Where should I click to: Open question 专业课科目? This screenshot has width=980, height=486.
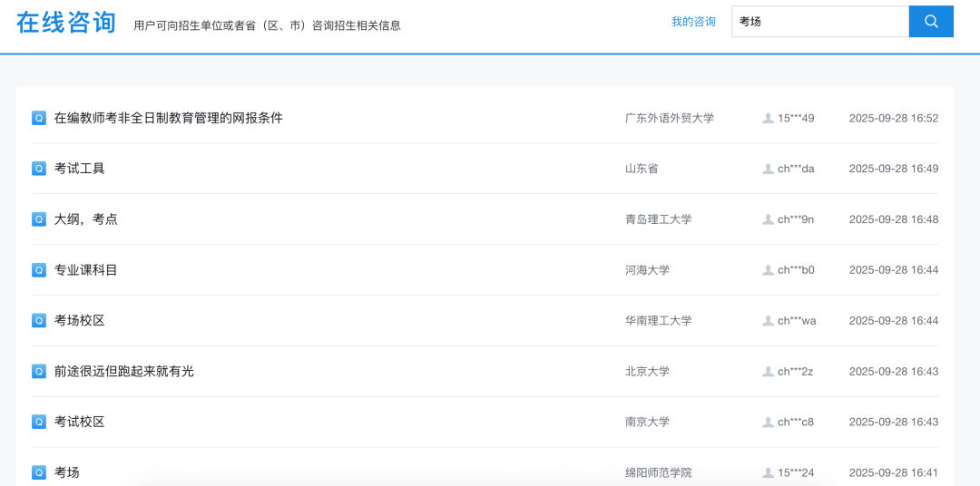pyautogui.click(x=85, y=270)
